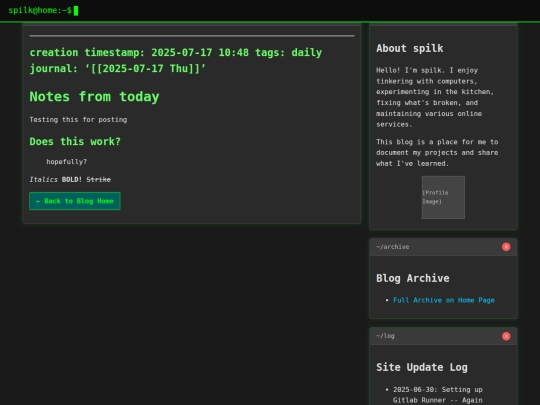540x405 pixels.
Task: Click the profile image placeholder
Action: (443, 197)
